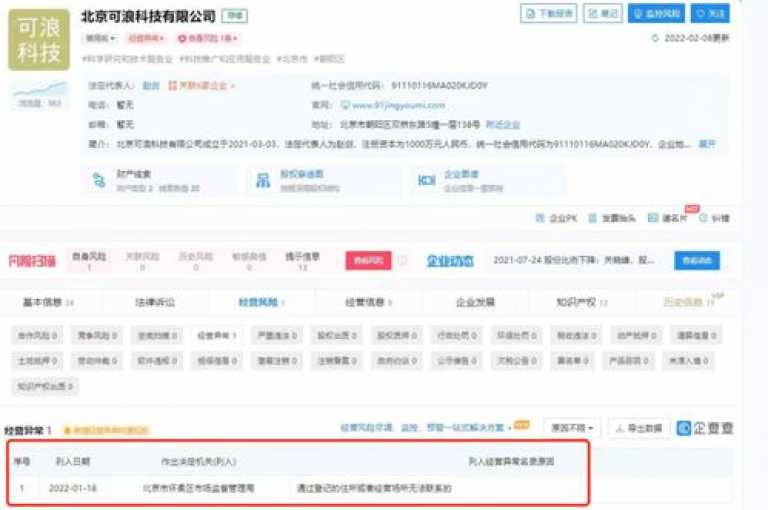Select the 环保处罚 0 filter tag
768x510 pixels.
[x=516, y=336]
